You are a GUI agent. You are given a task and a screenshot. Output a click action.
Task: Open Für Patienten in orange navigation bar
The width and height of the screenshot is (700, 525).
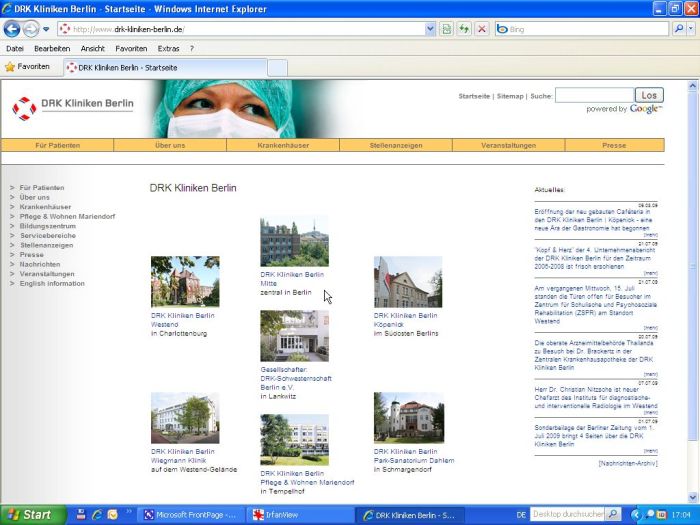pos(58,145)
